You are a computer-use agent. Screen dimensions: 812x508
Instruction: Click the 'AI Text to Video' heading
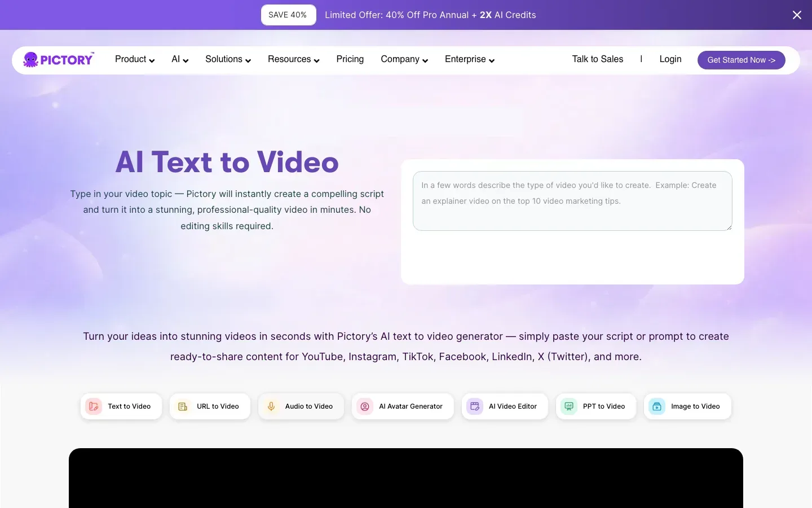(227, 162)
